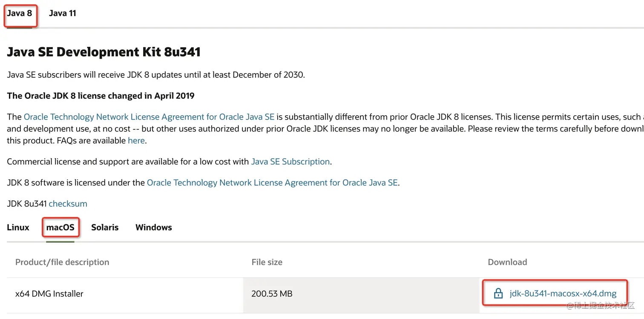The width and height of the screenshot is (644, 319).
Task: Click the 200.53 MB file size cell
Action: [x=272, y=293]
